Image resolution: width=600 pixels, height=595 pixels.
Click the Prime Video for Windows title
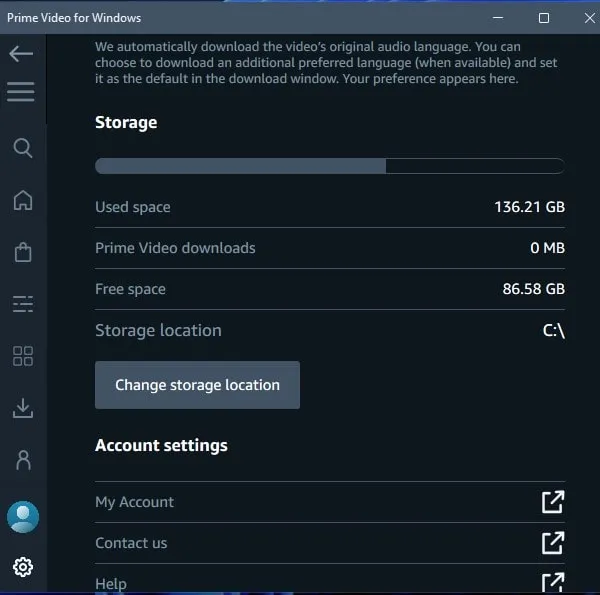tap(74, 18)
